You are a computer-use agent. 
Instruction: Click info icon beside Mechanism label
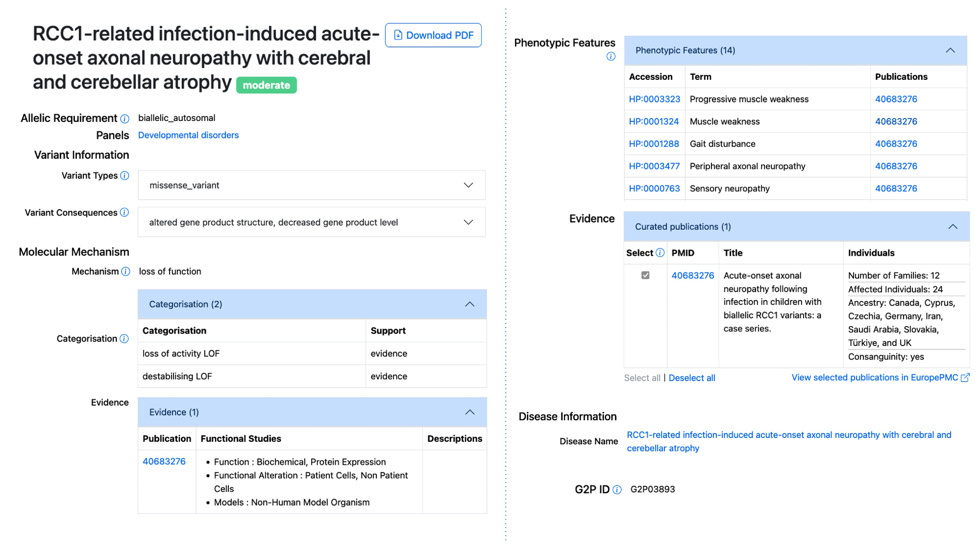tap(126, 272)
